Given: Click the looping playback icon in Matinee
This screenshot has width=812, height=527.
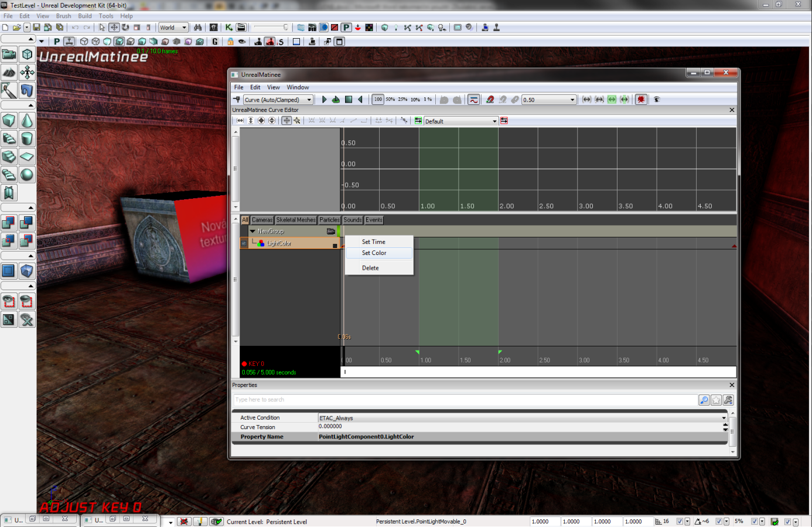Looking at the screenshot, I should (x=336, y=100).
